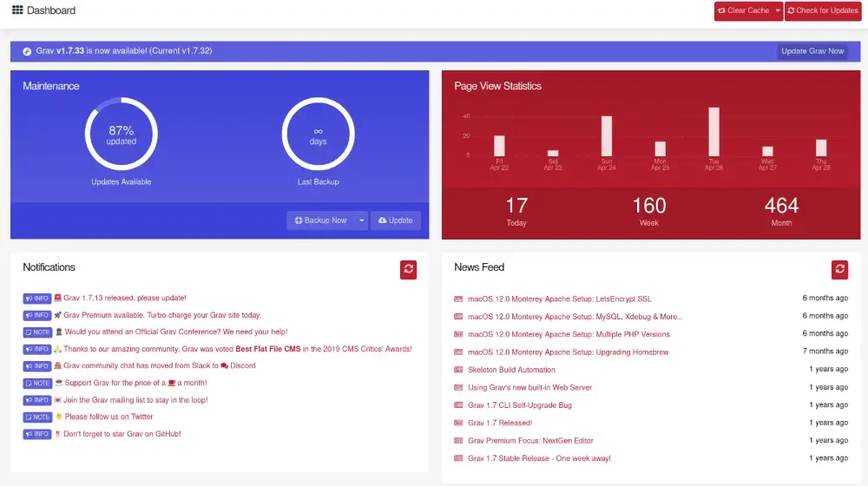This screenshot has height=486, width=868.
Task: Open 'Monterey Apache Setup: LetsEncrypt SSL' article
Action: pos(559,299)
